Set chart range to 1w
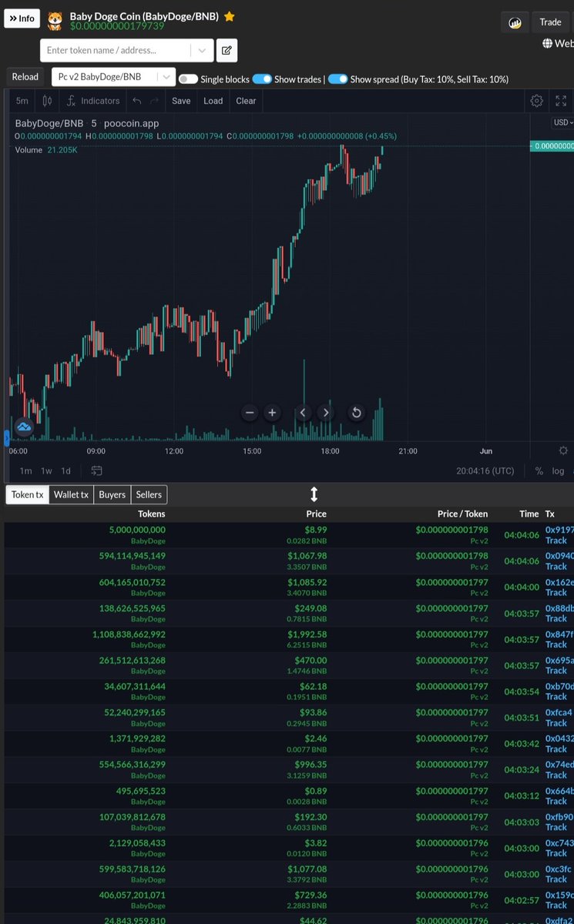This screenshot has height=924, width=574. (x=46, y=470)
